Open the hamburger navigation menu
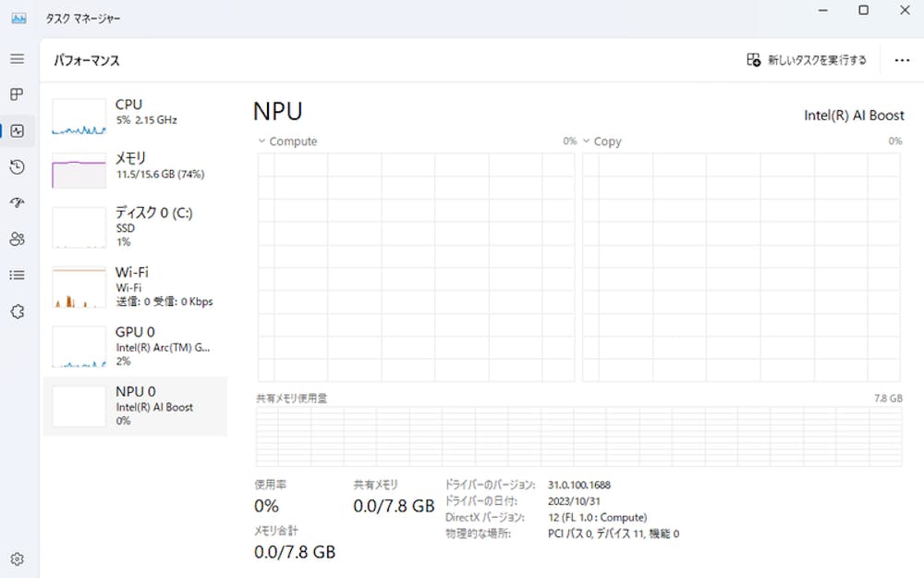This screenshot has width=924, height=578. [17, 58]
